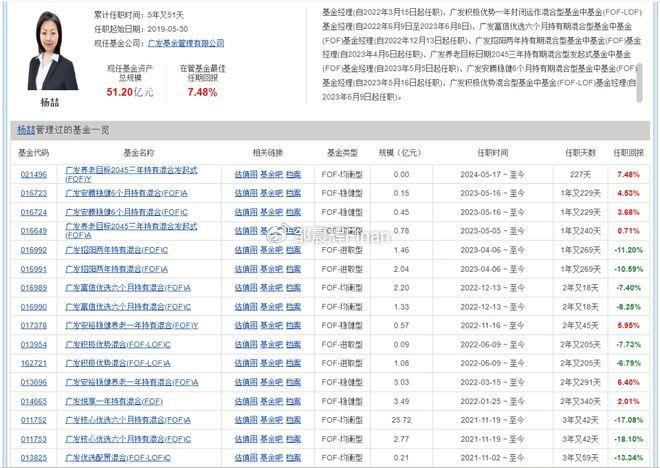
Task: Open fund code 016649
Action: (x=34, y=231)
